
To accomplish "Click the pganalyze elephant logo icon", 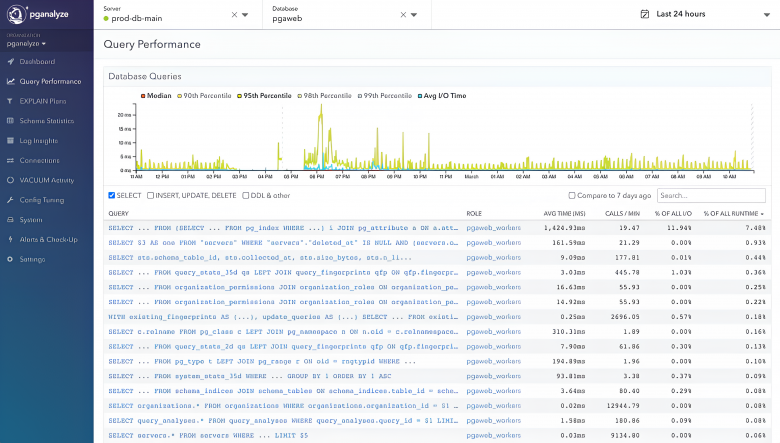I will click(x=16, y=14).
